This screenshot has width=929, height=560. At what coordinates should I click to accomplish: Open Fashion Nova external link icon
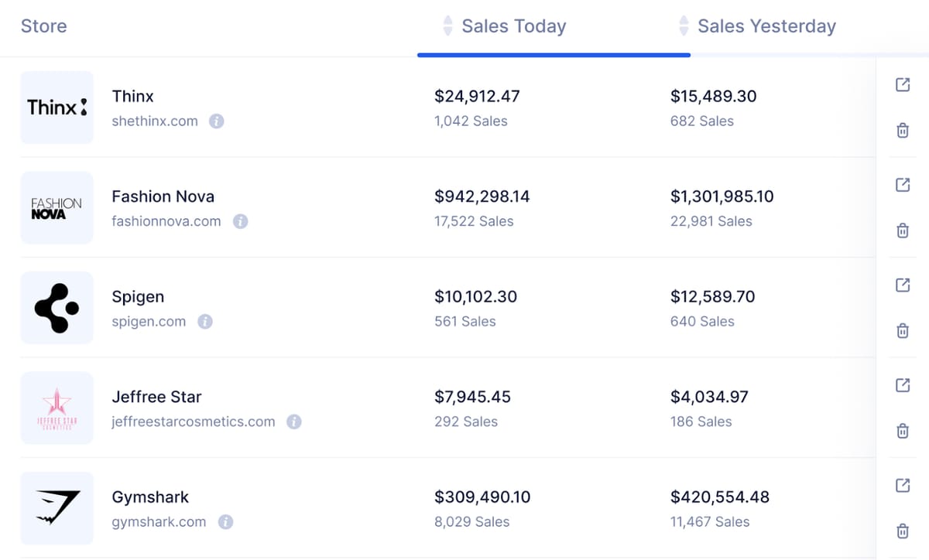[902, 185]
